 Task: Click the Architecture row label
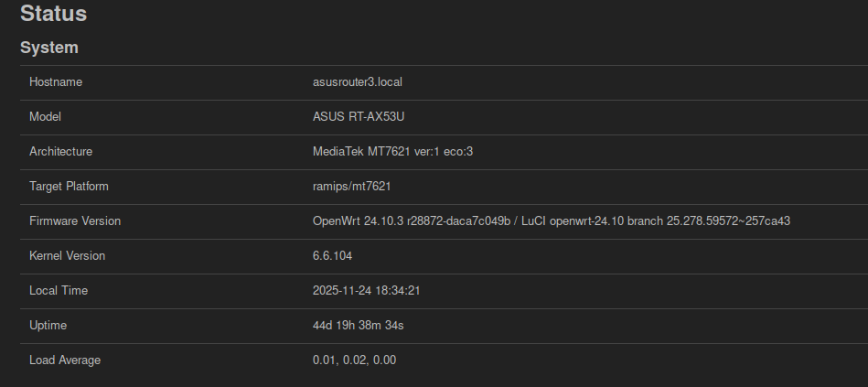point(60,152)
